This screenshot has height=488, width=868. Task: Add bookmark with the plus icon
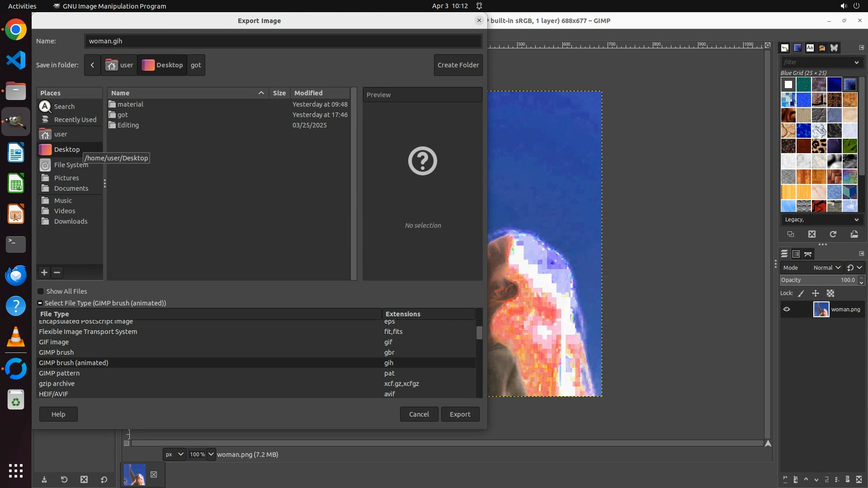[x=44, y=272]
